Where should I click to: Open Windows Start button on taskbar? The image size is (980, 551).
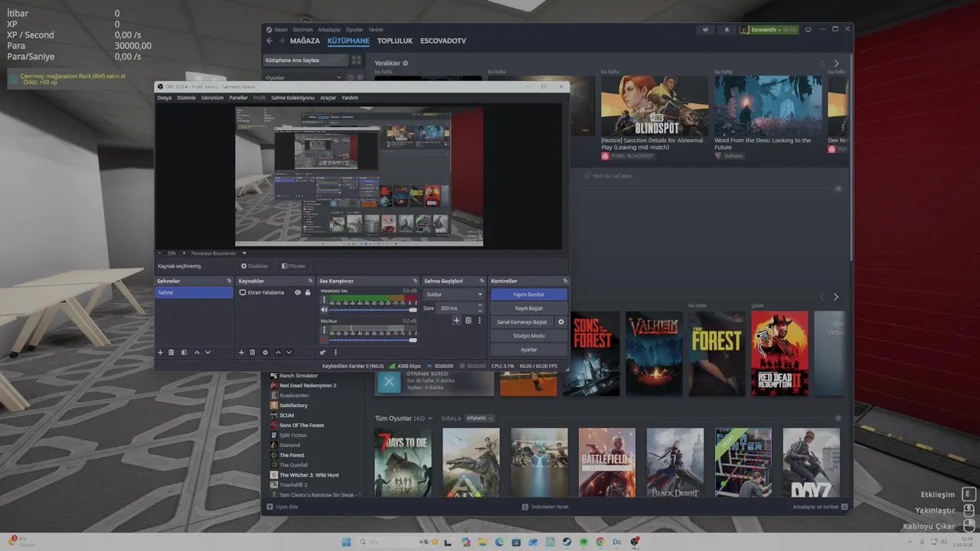pos(346,542)
